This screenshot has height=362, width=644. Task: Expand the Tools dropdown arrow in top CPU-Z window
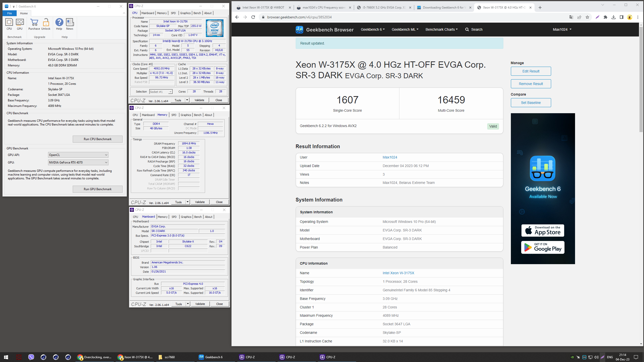[187, 100]
